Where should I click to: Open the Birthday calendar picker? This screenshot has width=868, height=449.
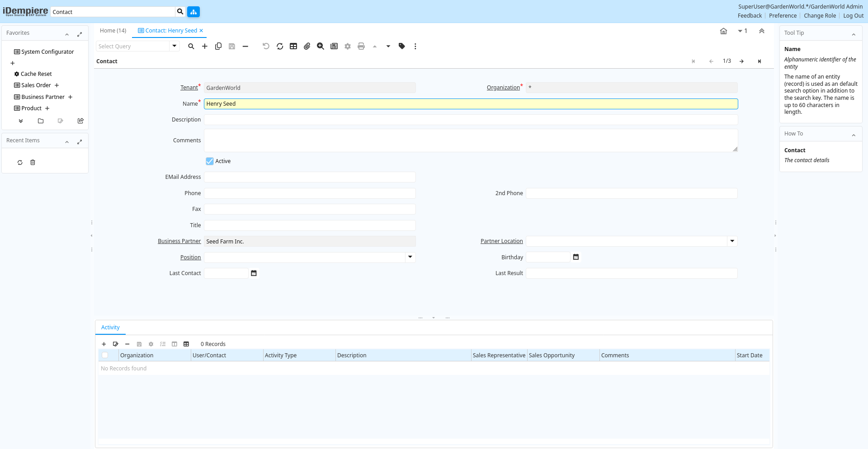click(576, 257)
